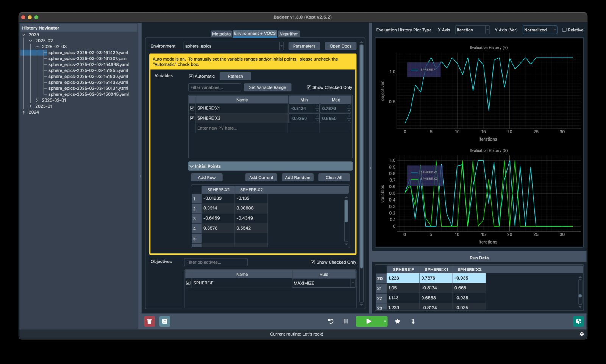Click the Filter objectives input field
This screenshot has height=364, width=606.
tap(216, 262)
